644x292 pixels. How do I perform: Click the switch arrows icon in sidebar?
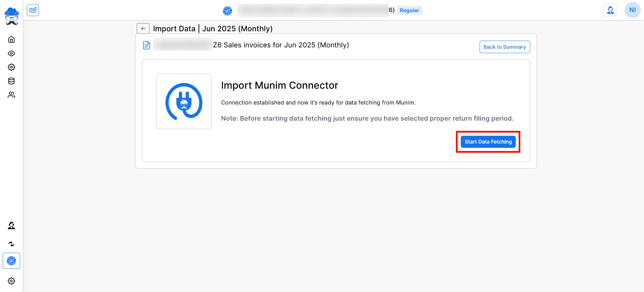pos(11,244)
